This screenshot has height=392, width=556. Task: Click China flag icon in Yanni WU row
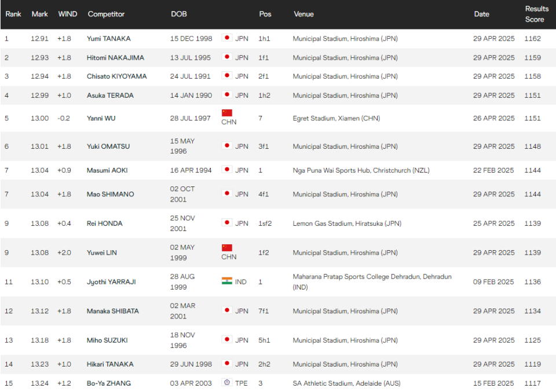pos(227,113)
